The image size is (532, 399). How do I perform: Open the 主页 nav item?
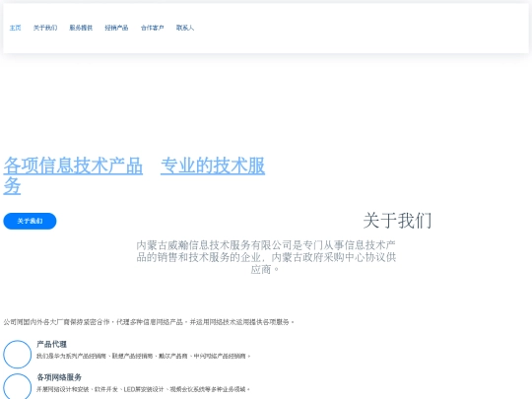click(x=15, y=28)
